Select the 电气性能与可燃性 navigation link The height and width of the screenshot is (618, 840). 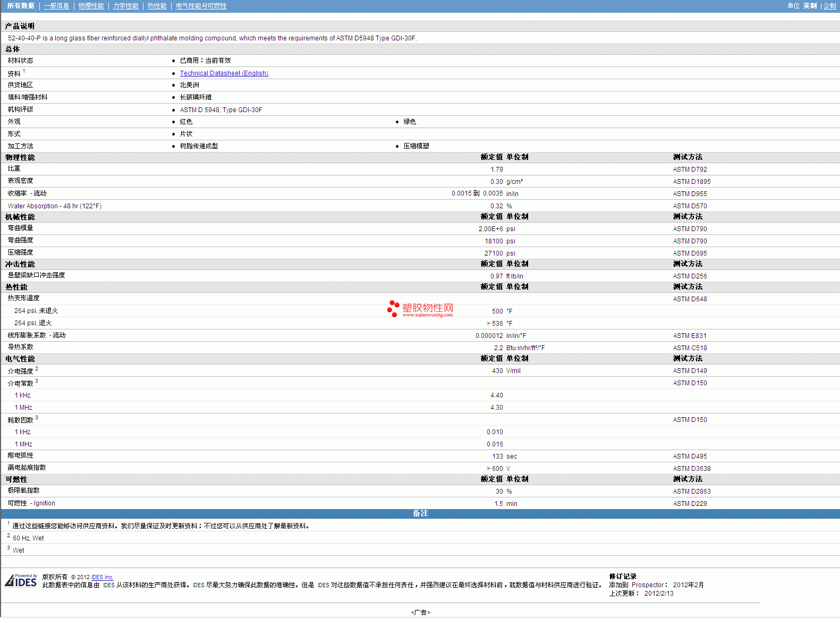pyautogui.click(x=201, y=6)
